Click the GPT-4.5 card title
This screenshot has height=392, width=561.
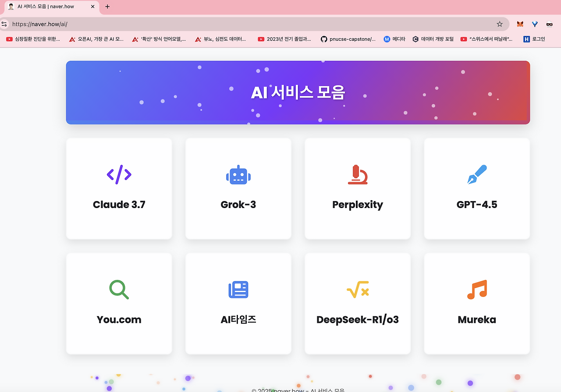[x=477, y=205]
